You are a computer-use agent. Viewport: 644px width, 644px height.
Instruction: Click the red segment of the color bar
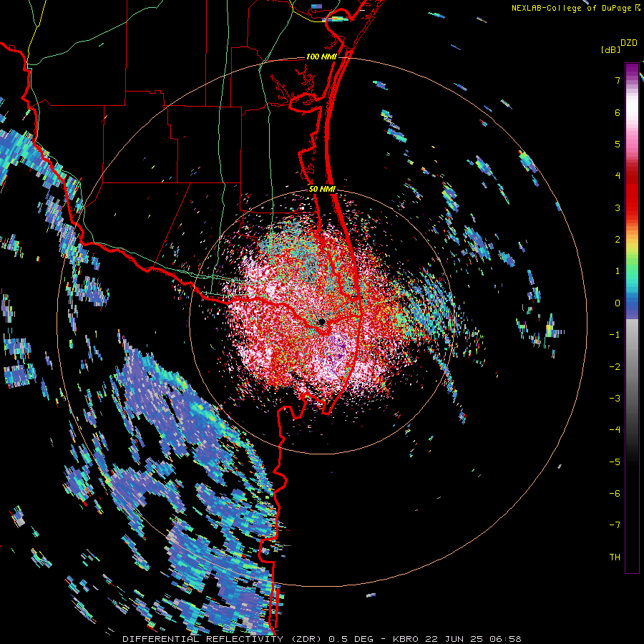click(632, 193)
